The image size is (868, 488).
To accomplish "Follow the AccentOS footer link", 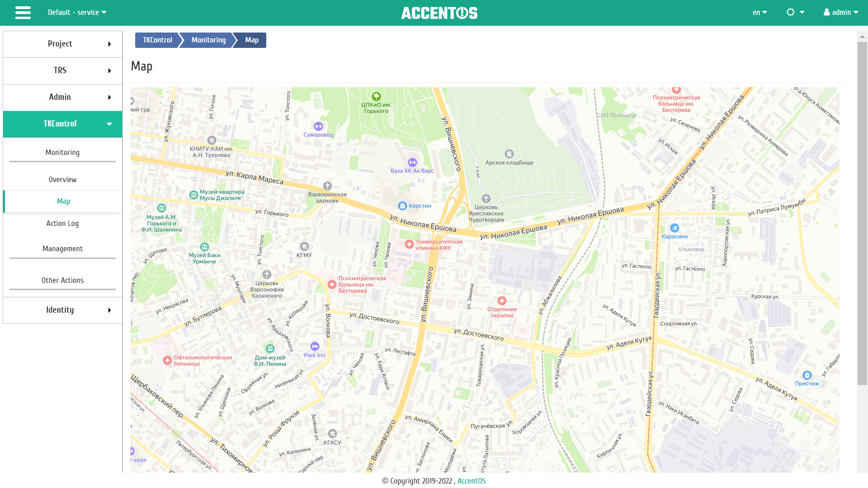I will point(472,481).
